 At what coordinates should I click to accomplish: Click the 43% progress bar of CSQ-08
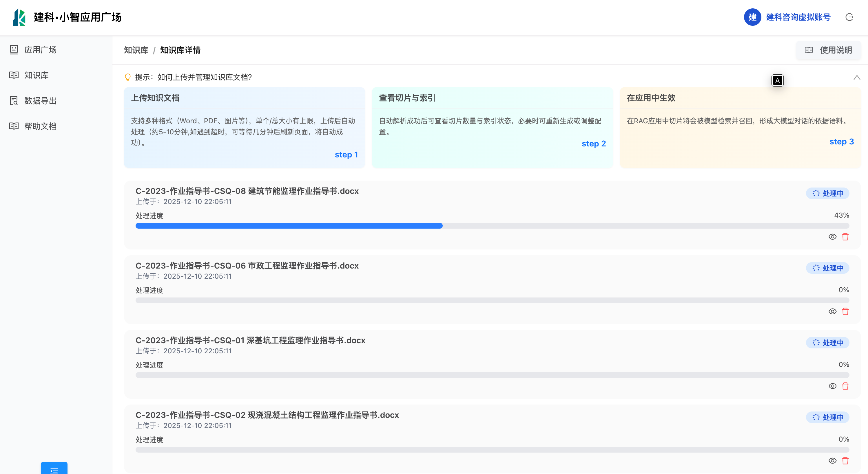pyautogui.click(x=492, y=225)
